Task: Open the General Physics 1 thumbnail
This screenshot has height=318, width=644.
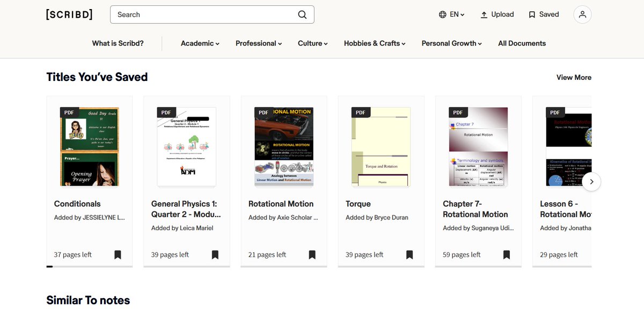Action: tap(186, 146)
